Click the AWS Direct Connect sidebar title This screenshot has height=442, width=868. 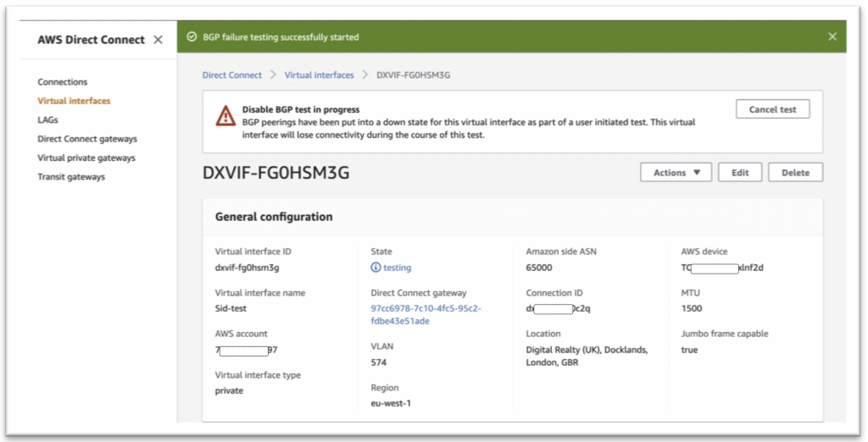[x=92, y=40]
